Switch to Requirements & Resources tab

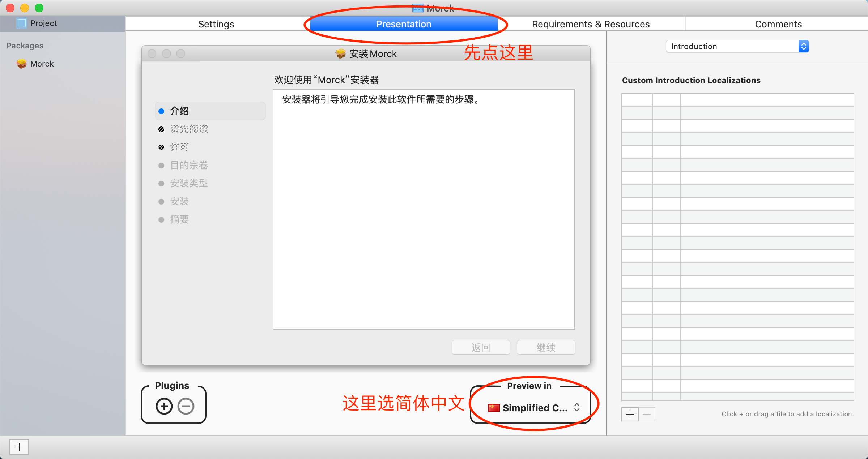click(591, 24)
